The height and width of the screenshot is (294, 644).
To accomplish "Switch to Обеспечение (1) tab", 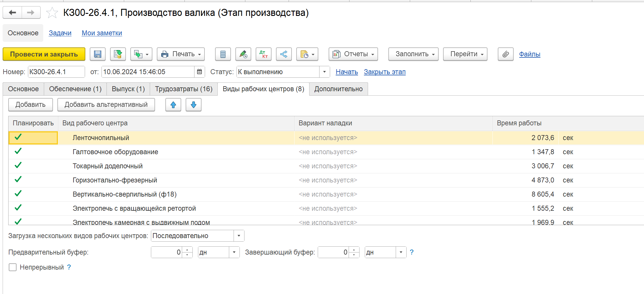I will coord(75,89).
